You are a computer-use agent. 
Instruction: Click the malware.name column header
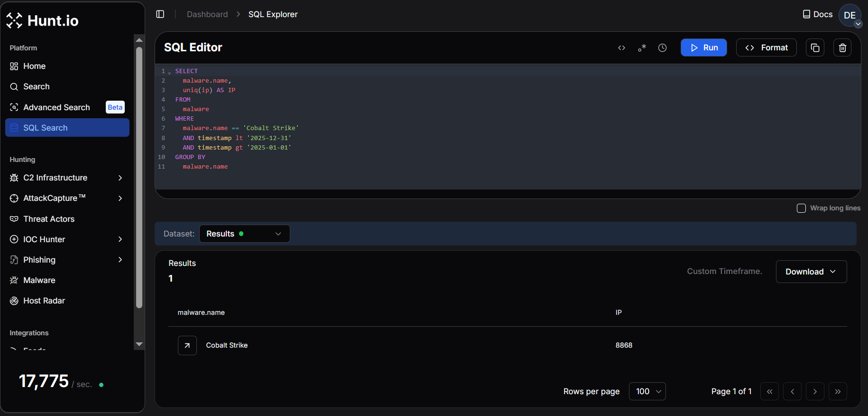(201, 312)
